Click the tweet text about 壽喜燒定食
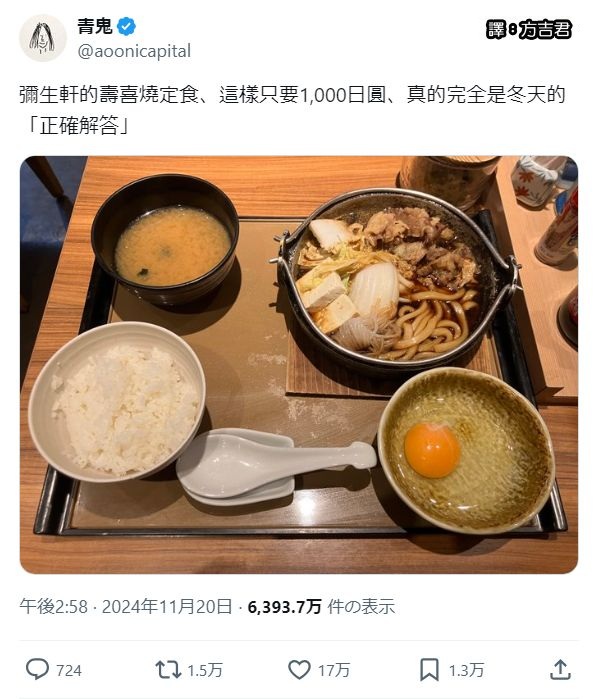Viewport: 598px width, 699px height. (292, 110)
